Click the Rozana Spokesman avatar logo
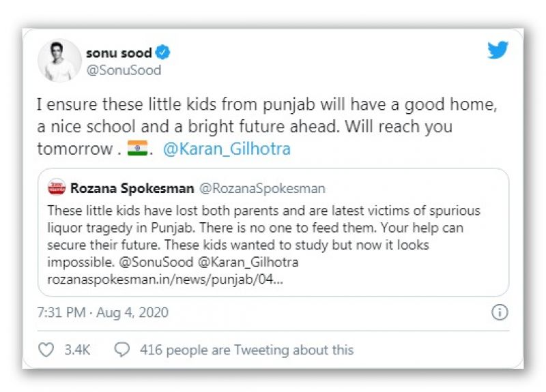Viewport: 546px width, 392px height. 57,188
